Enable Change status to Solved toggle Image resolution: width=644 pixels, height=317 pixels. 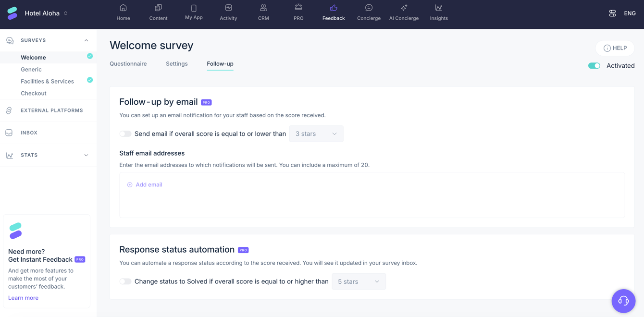pos(125,281)
